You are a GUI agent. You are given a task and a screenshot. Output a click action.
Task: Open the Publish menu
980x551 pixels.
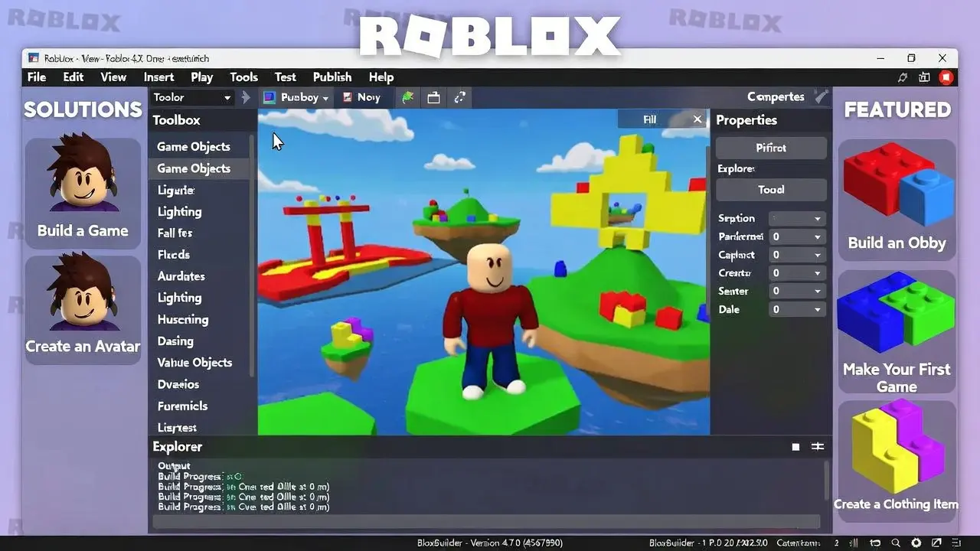[x=332, y=77]
